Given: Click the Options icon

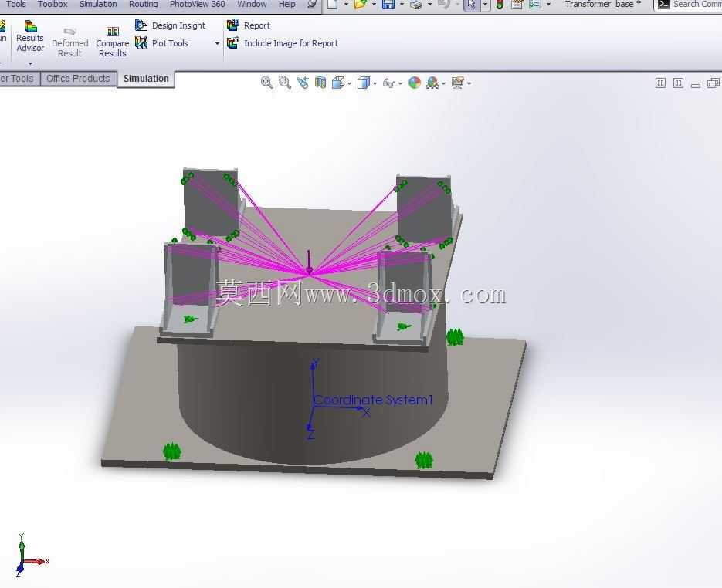Looking at the screenshot, I should coord(535,5).
